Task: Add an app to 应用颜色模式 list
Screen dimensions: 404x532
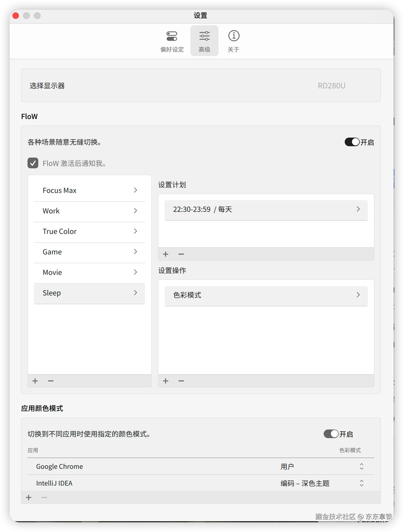Action: (29, 497)
